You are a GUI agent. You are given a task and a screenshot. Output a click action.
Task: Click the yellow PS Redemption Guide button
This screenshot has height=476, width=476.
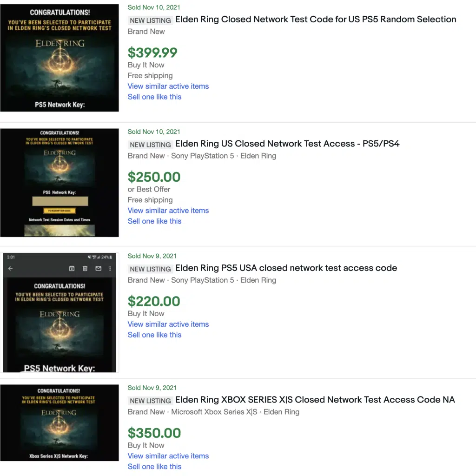click(x=59, y=211)
